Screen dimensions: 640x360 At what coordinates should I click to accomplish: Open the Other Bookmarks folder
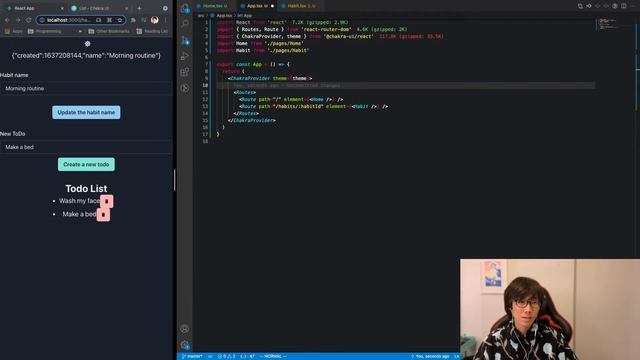[109, 31]
